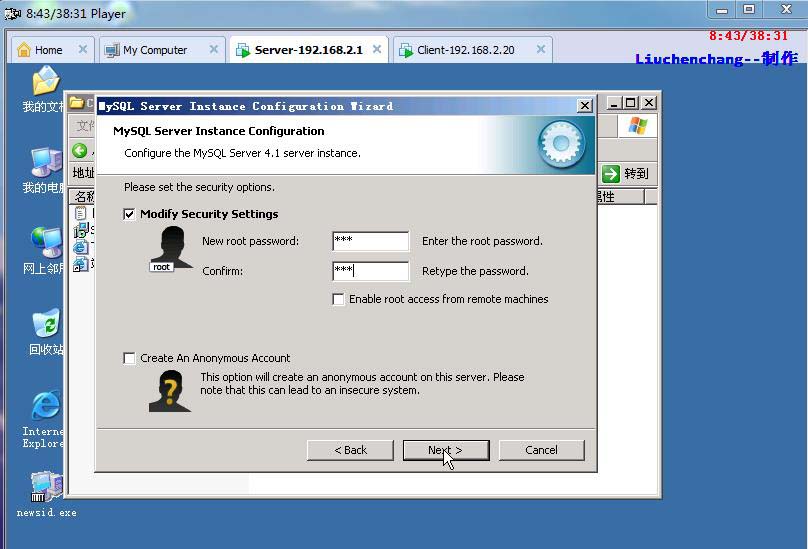
Task: Select the third file icon in Explorer list
Action: [80, 247]
